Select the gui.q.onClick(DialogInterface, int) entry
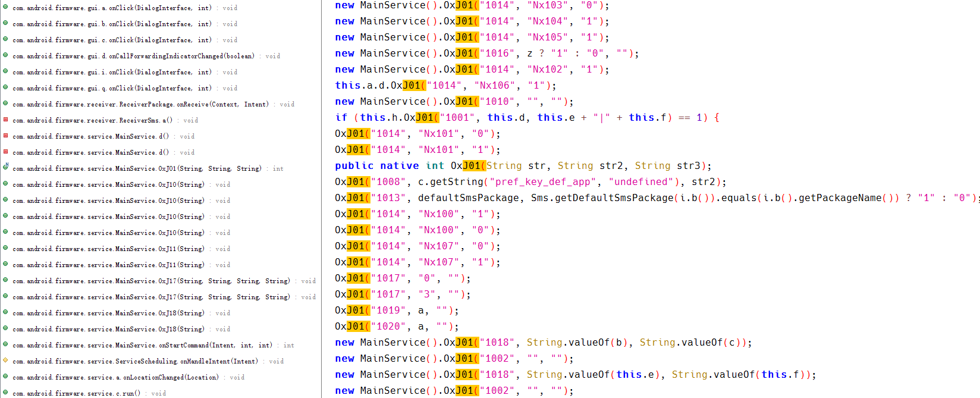 [112, 88]
